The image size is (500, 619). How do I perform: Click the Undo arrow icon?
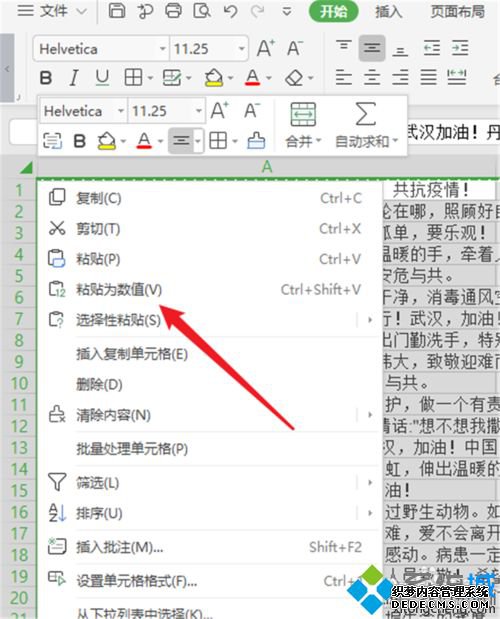(230, 11)
